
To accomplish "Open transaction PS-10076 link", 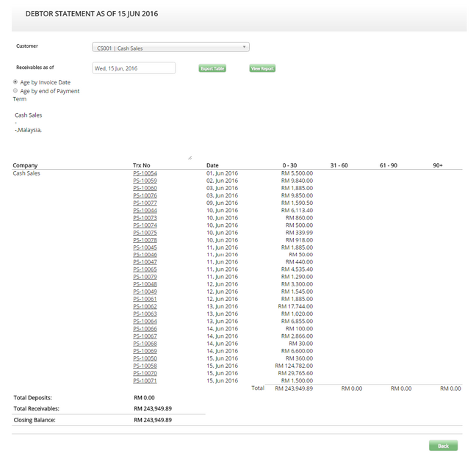I will coord(145,195).
